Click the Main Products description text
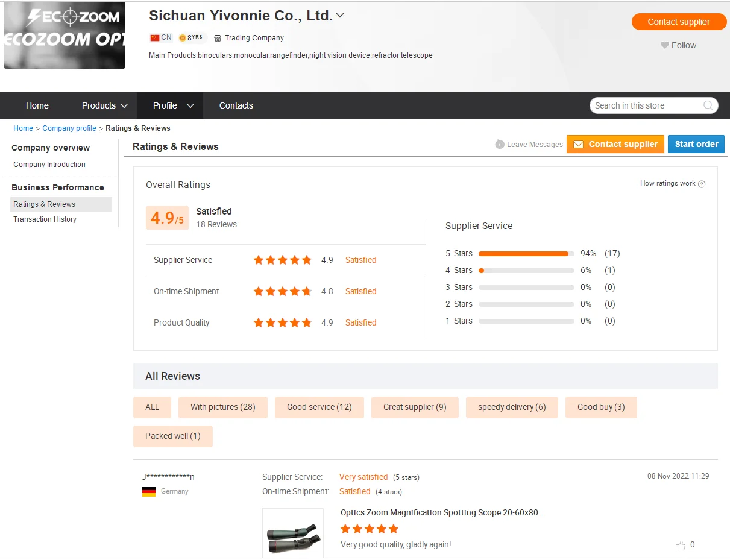Image resolution: width=730 pixels, height=560 pixels. (x=291, y=55)
